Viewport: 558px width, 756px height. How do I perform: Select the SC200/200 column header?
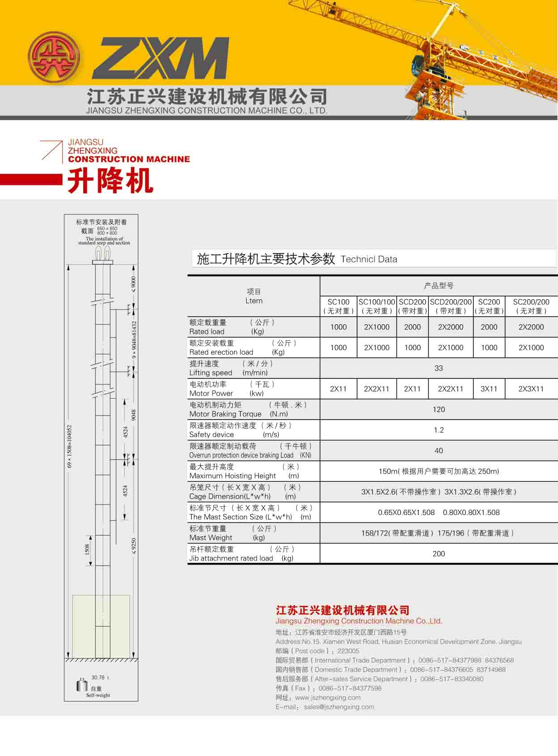pos(531,306)
